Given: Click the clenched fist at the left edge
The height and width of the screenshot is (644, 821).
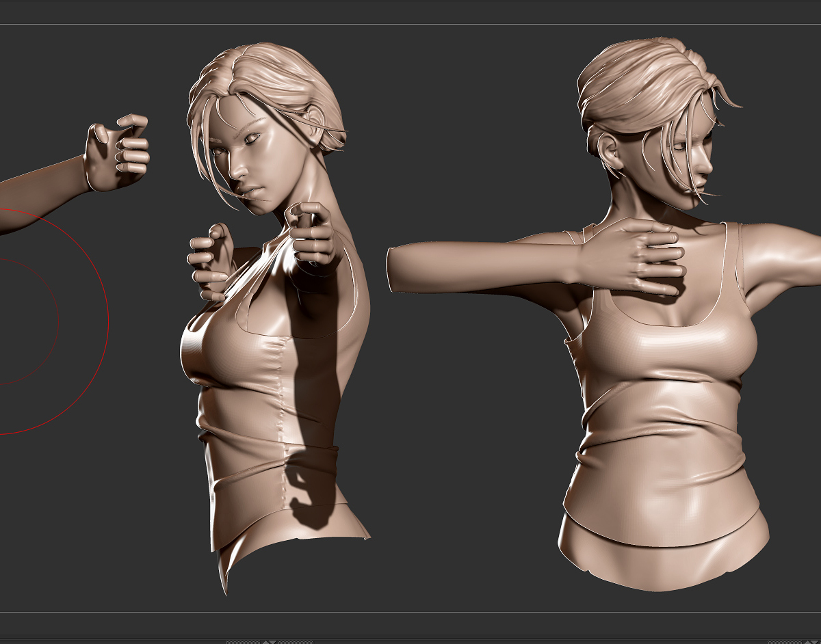Looking at the screenshot, I should point(116,153).
